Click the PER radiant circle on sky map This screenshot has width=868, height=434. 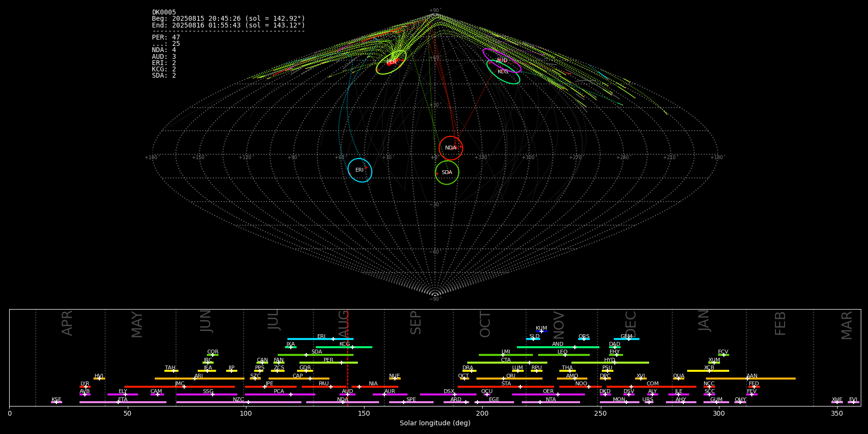point(391,62)
